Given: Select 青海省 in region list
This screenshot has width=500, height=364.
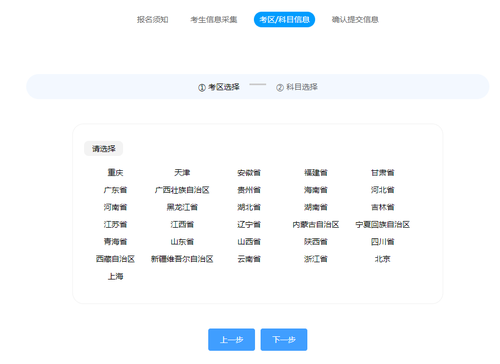Looking at the screenshot, I should coord(115,242).
